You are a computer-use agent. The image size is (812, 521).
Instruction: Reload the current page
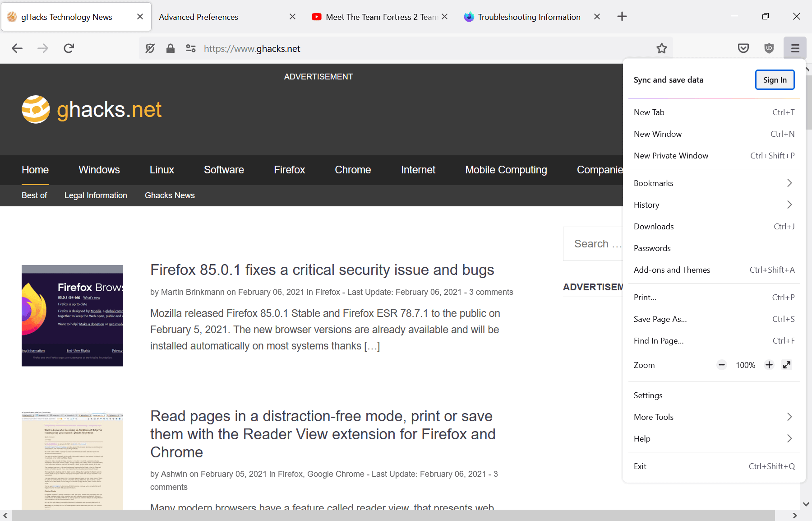(69, 48)
